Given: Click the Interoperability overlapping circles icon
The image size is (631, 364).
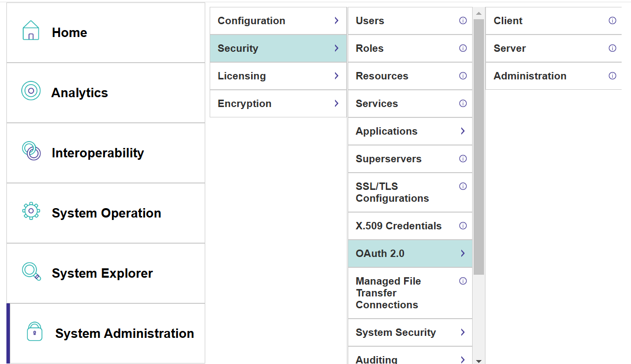Looking at the screenshot, I should click(31, 151).
